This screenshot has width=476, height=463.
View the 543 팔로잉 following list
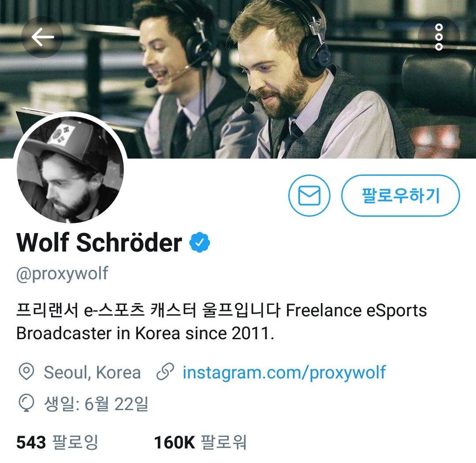pos(57,442)
